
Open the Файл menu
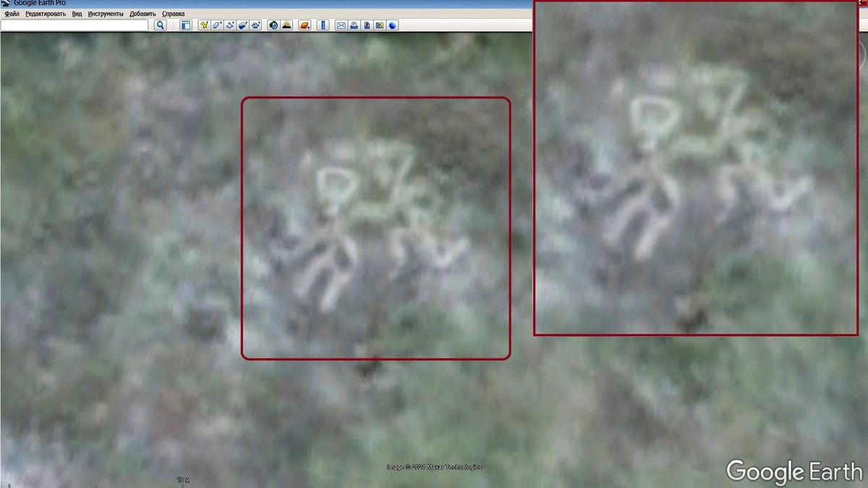[12, 14]
